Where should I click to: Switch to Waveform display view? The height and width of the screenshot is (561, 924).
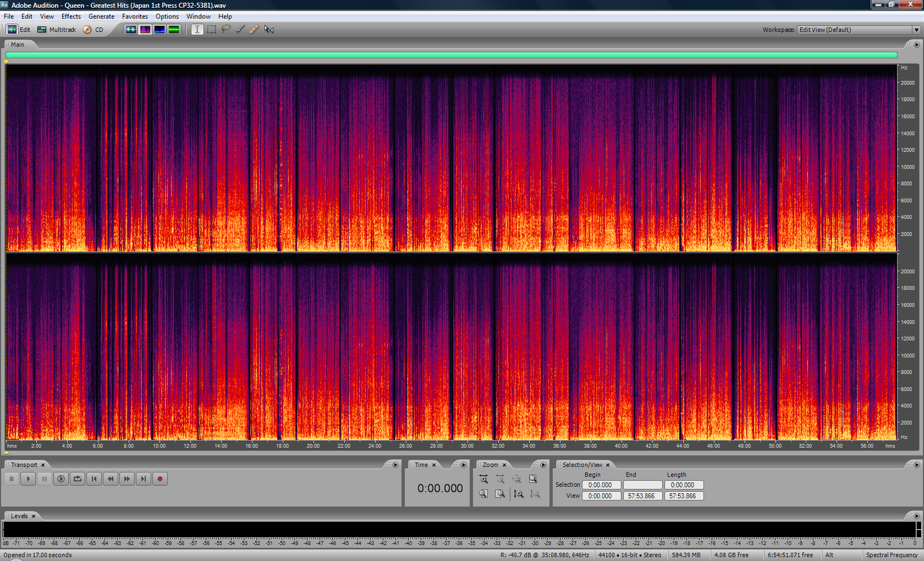point(130,29)
